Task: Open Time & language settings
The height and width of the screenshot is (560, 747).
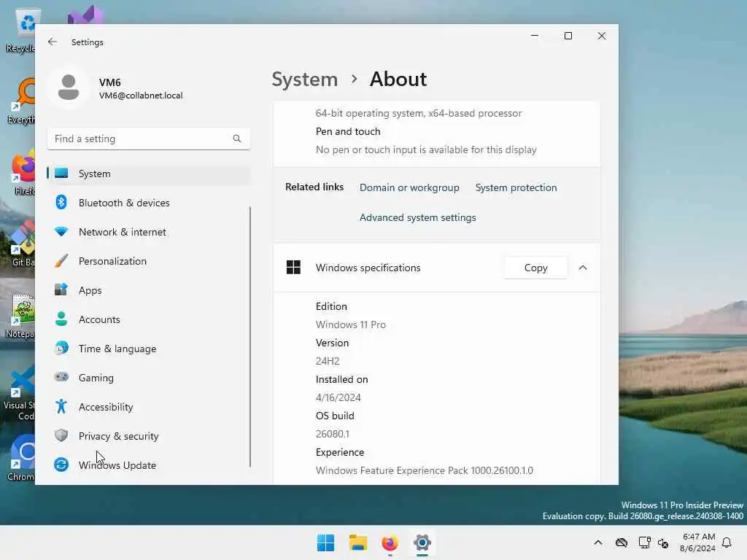Action: tap(149, 349)
